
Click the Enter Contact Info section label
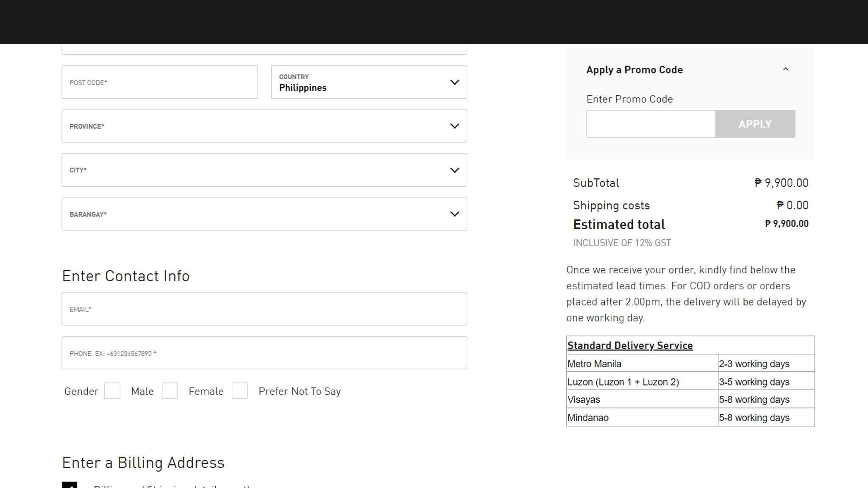pyautogui.click(x=126, y=276)
